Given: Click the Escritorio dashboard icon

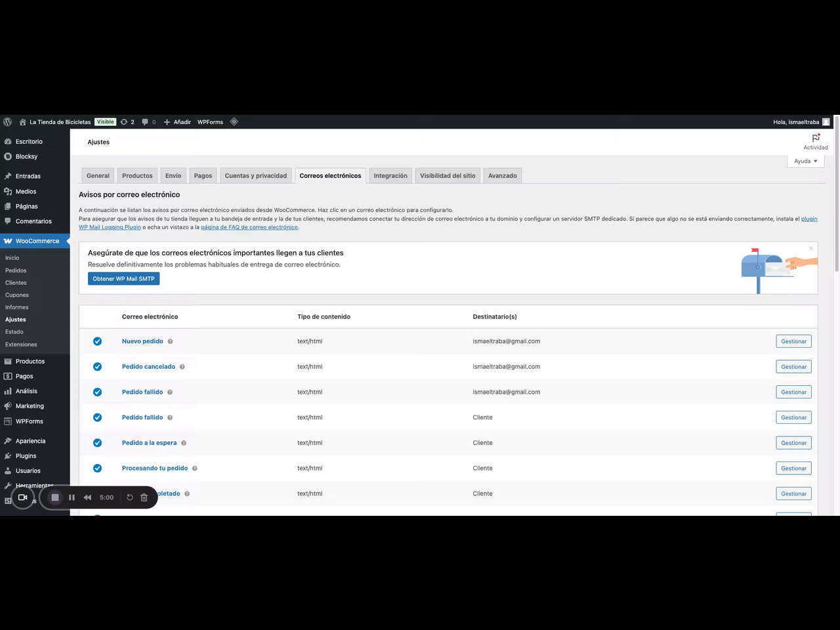Looking at the screenshot, I should pos(8,142).
